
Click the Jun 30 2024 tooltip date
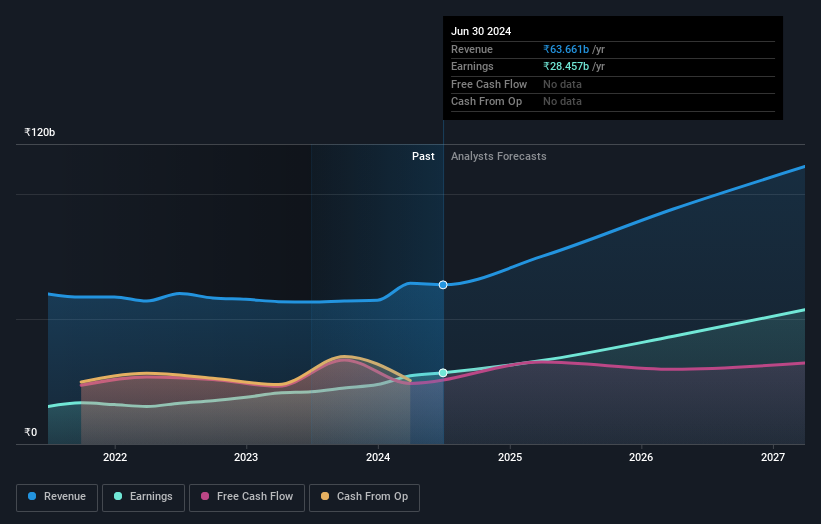point(481,31)
